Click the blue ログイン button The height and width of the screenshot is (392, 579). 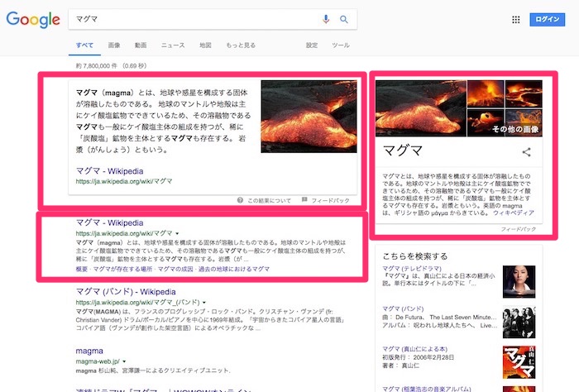547,19
